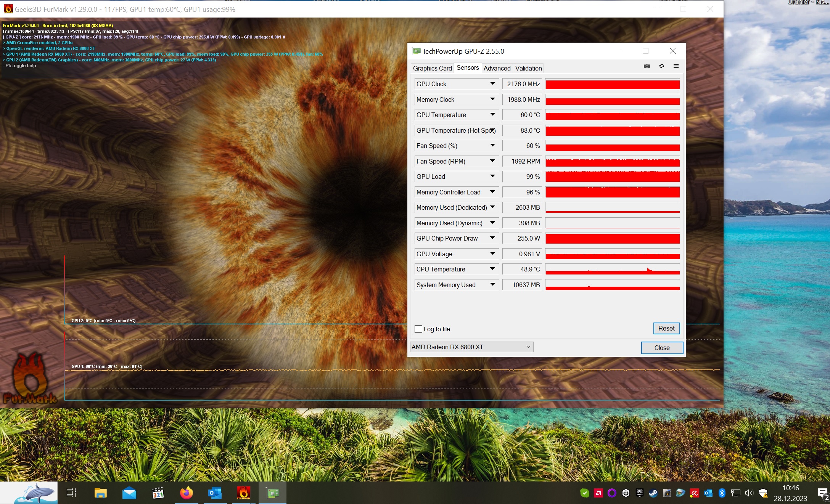Open the AMD Radeon RX 6800 XT selector
Image resolution: width=830 pixels, height=504 pixels.
pyautogui.click(x=471, y=347)
